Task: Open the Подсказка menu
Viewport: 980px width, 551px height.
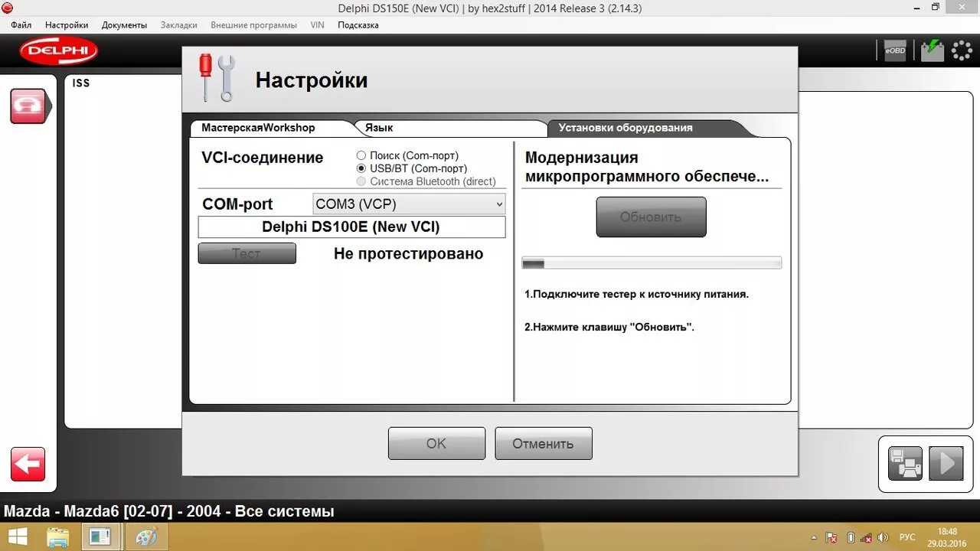Action: coord(358,24)
